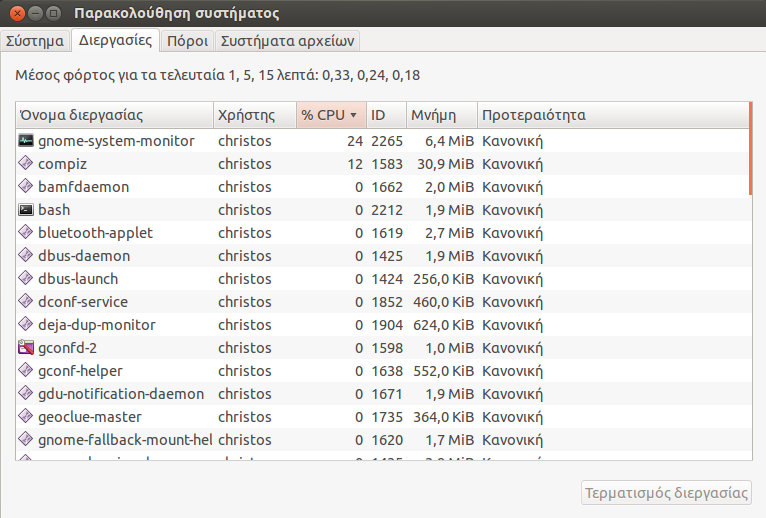
Task: Click process ID 1904
Action: (387, 324)
